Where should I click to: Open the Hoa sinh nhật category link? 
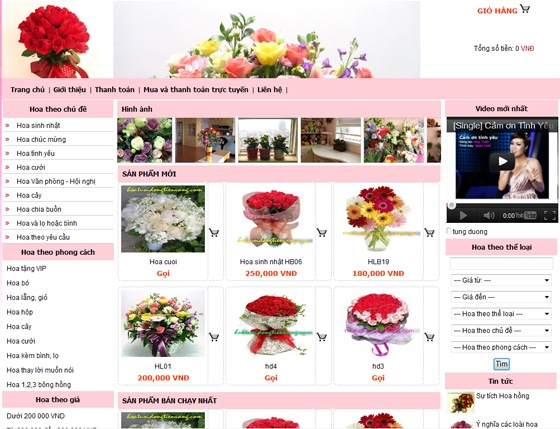click(38, 125)
